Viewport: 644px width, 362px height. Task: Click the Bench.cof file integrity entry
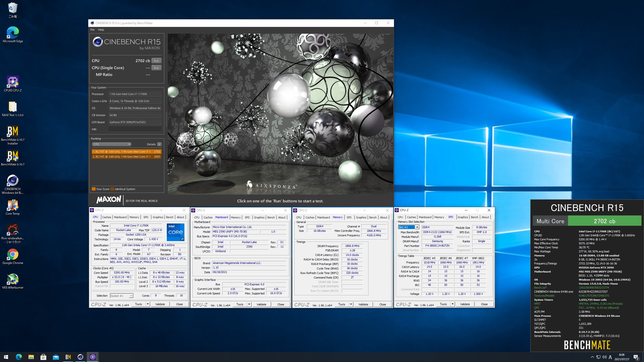[540, 288]
